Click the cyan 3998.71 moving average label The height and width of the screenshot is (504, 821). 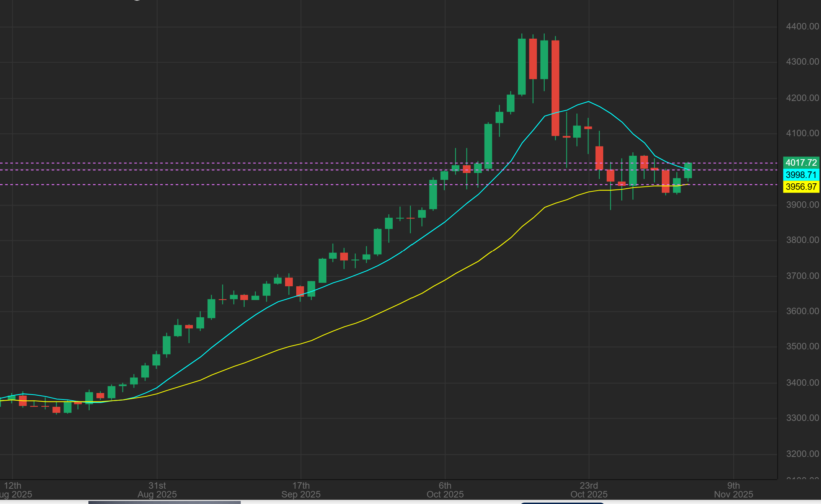tap(801, 175)
